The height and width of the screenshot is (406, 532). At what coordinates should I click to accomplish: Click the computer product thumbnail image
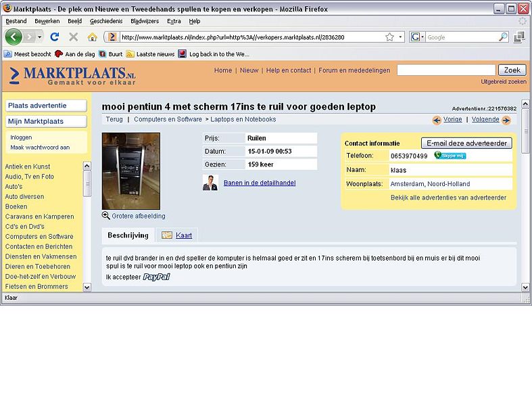(x=130, y=171)
